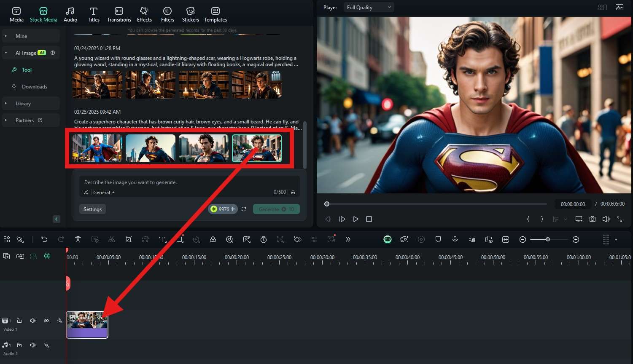Select the text T tool in timeline toolbar
This screenshot has height=364, width=633.
click(x=162, y=239)
